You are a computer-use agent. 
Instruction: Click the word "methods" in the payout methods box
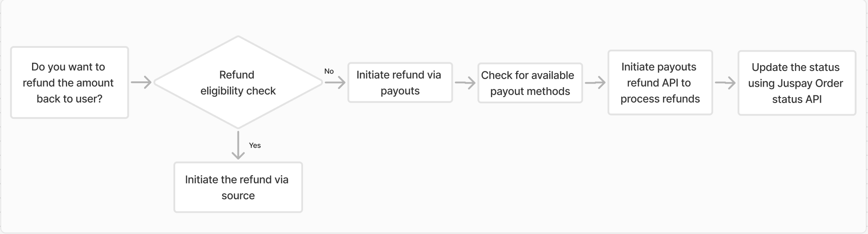550,92
